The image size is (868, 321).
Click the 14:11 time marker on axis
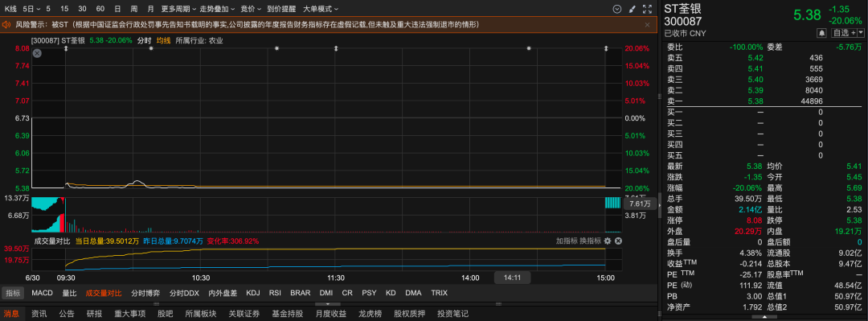[513, 278]
